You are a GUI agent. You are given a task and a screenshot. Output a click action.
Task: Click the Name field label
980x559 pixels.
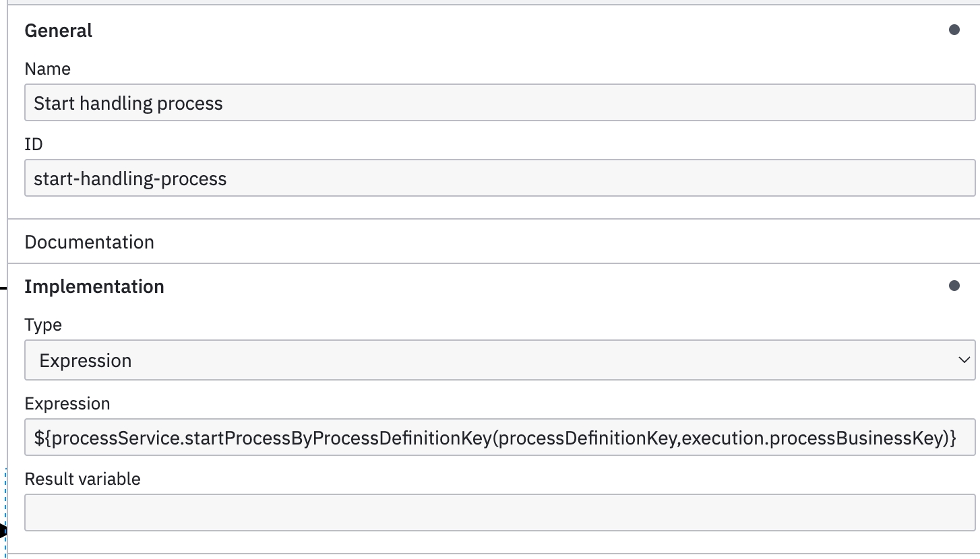pos(47,69)
